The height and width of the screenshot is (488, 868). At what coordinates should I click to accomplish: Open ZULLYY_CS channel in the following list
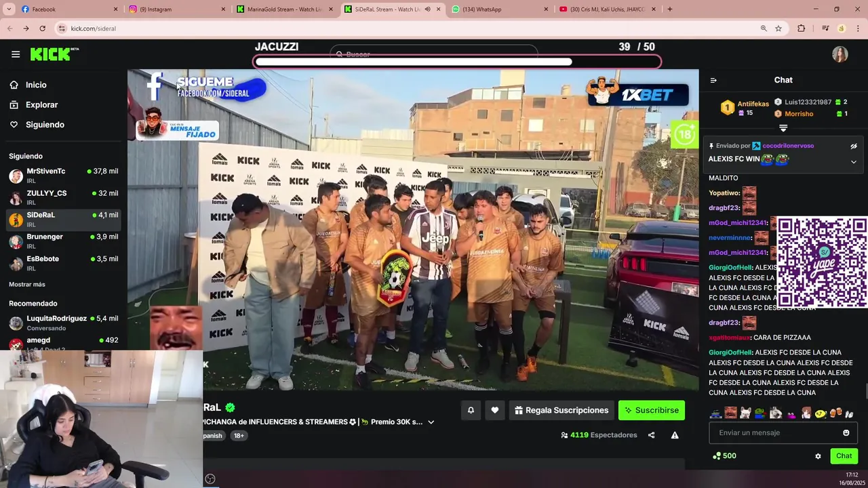coord(64,197)
